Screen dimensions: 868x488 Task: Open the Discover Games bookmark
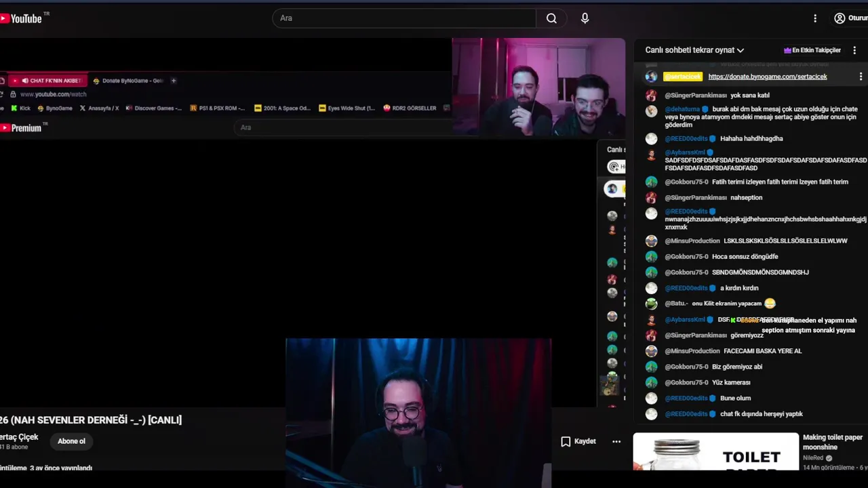pos(154,108)
